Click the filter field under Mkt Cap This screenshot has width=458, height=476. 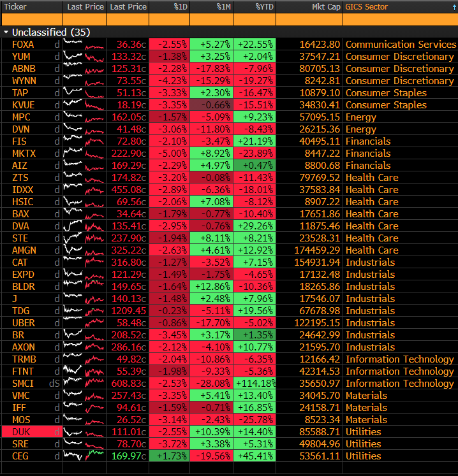click(x=309, y=20)
